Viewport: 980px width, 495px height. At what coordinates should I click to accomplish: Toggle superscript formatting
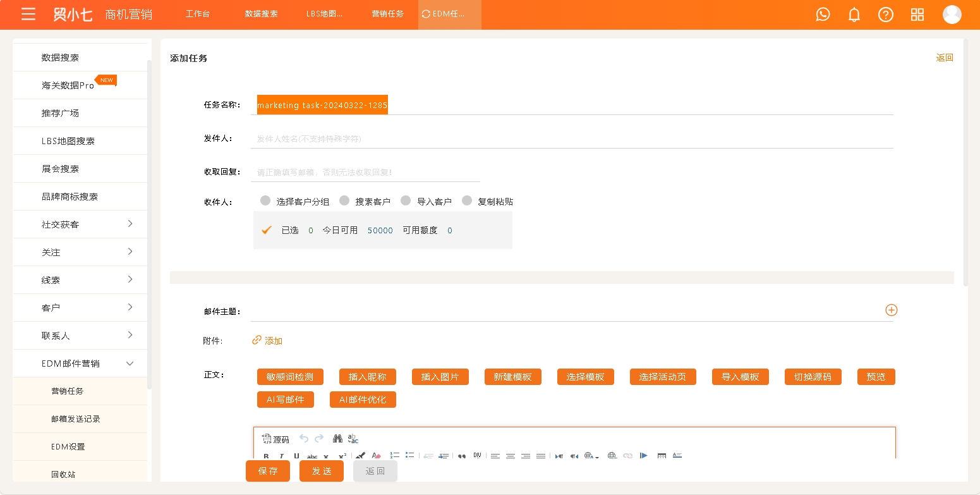pyautogui.click(x=342, y=456)
